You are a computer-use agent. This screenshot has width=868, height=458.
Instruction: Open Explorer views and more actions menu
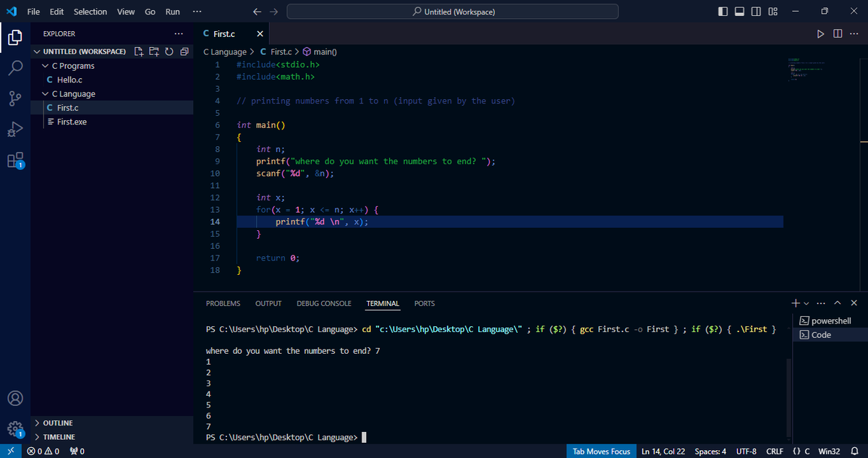tap(179, 34)
